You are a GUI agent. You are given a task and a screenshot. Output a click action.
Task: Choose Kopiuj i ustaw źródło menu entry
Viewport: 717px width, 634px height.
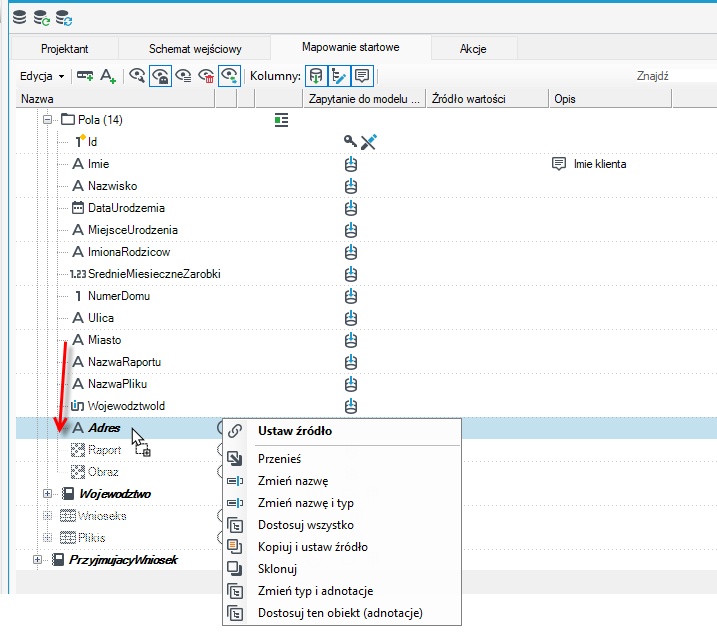342,547
